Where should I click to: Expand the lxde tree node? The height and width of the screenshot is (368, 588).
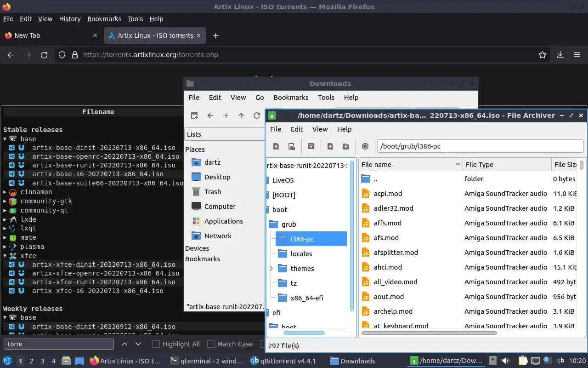pyautogui.click(x=5, y=219)
